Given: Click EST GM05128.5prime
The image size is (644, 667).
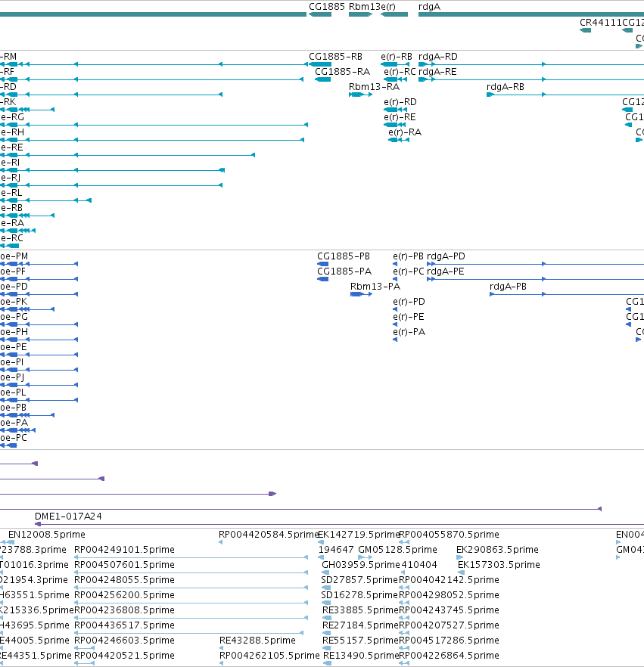Looking at the screenshot, I should [x=397, y=550].
